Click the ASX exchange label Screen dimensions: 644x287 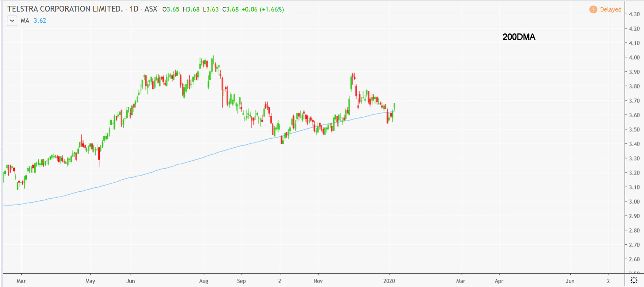coord(151,9)
